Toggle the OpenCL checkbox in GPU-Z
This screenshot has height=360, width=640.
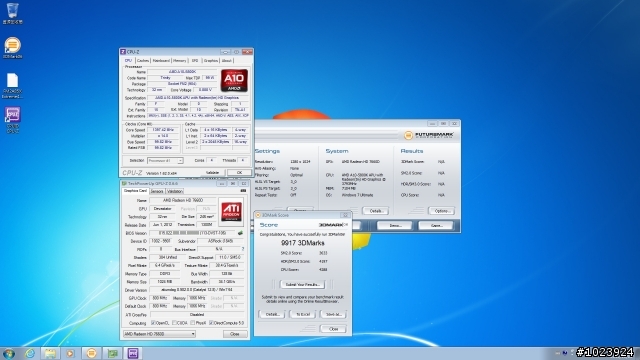tap(153, 323)
